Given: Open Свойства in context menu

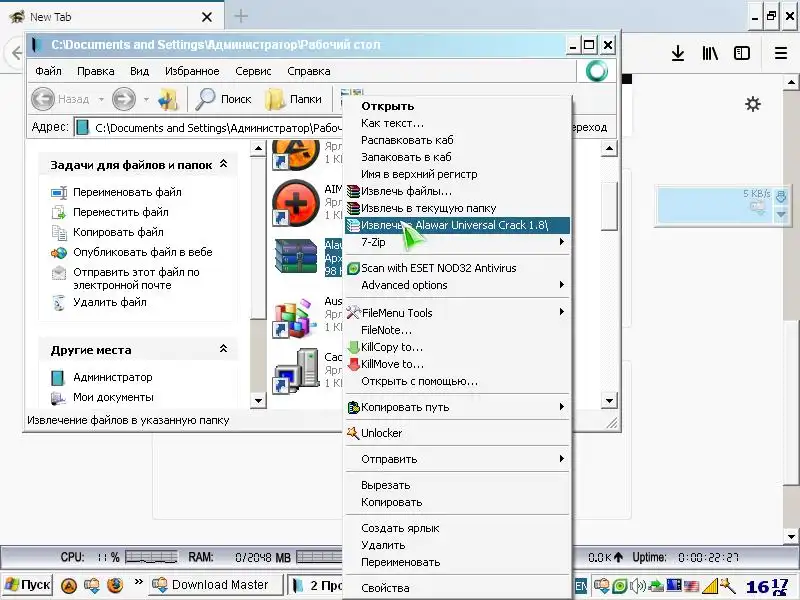Looking at the screenshot, I should click(385, 588).
